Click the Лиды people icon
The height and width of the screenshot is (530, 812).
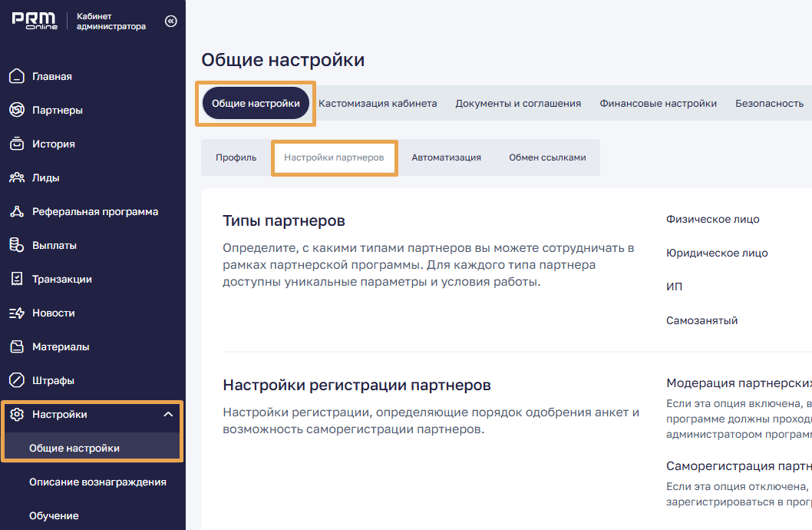[17, 177]
